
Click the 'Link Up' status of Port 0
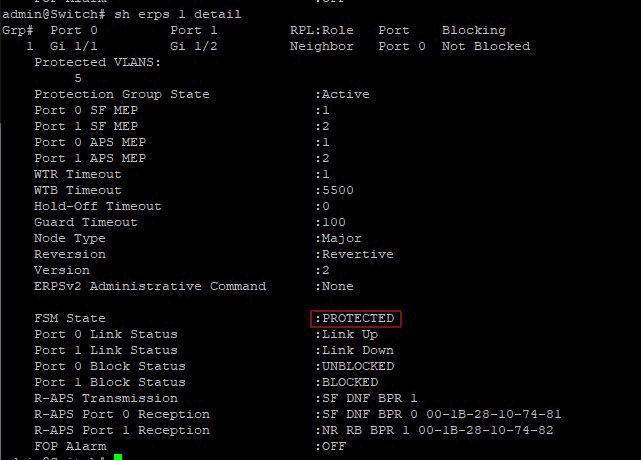click(349, 334)
